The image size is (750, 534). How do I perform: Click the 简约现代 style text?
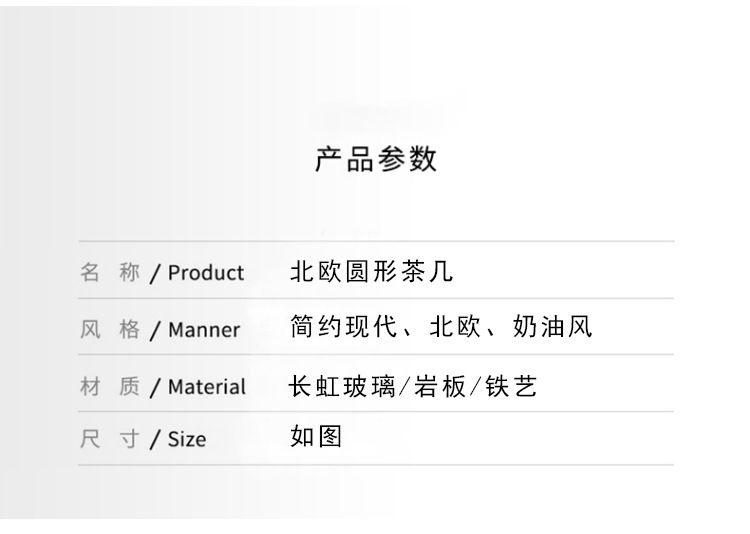click(x=343, y=327)
